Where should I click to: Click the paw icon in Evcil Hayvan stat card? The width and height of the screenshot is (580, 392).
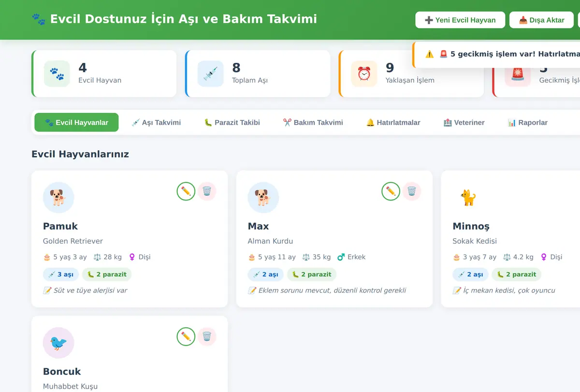tap(57, 74)
